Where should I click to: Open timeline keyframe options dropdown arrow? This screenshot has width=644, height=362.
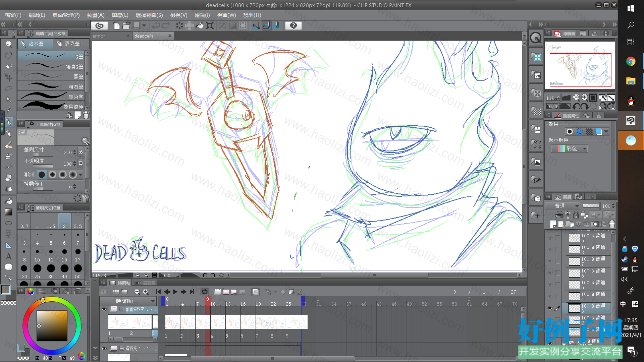point(275,292)
